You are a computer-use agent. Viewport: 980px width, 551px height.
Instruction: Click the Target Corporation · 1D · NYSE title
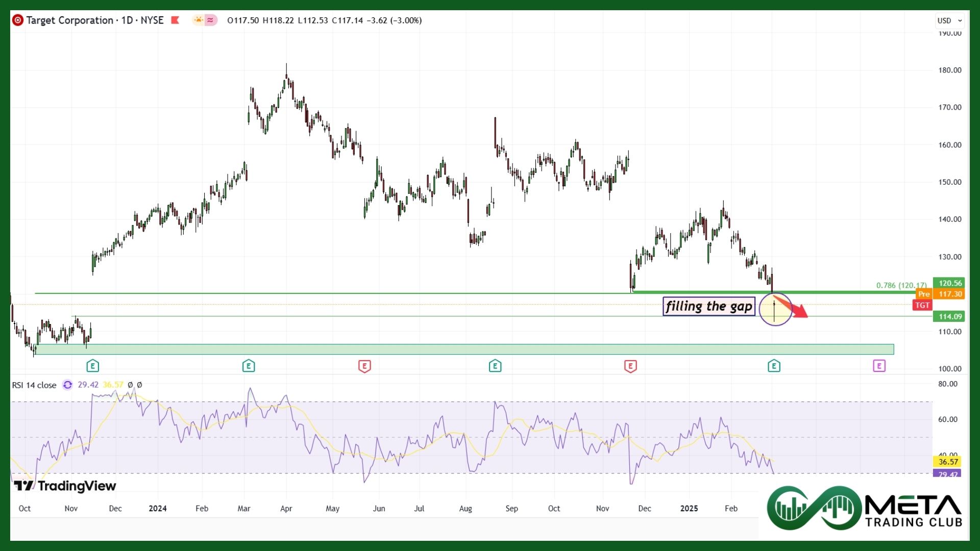pos(95,20)
